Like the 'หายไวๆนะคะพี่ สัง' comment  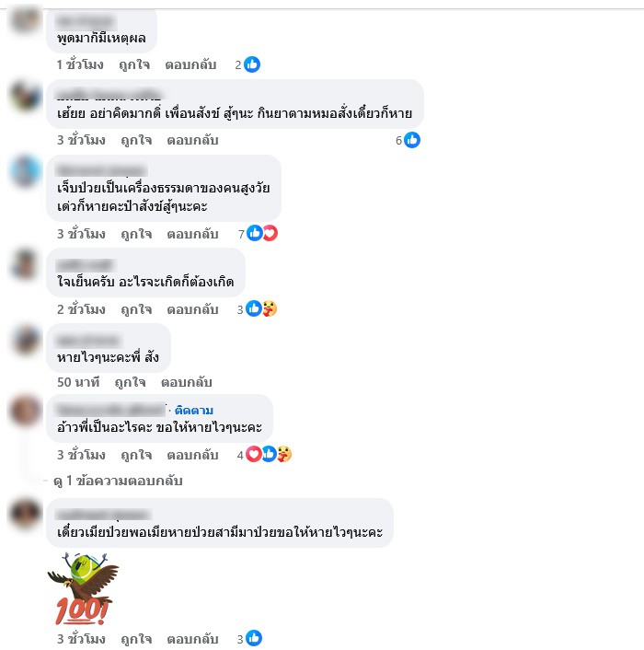click(x=130, y=382)
